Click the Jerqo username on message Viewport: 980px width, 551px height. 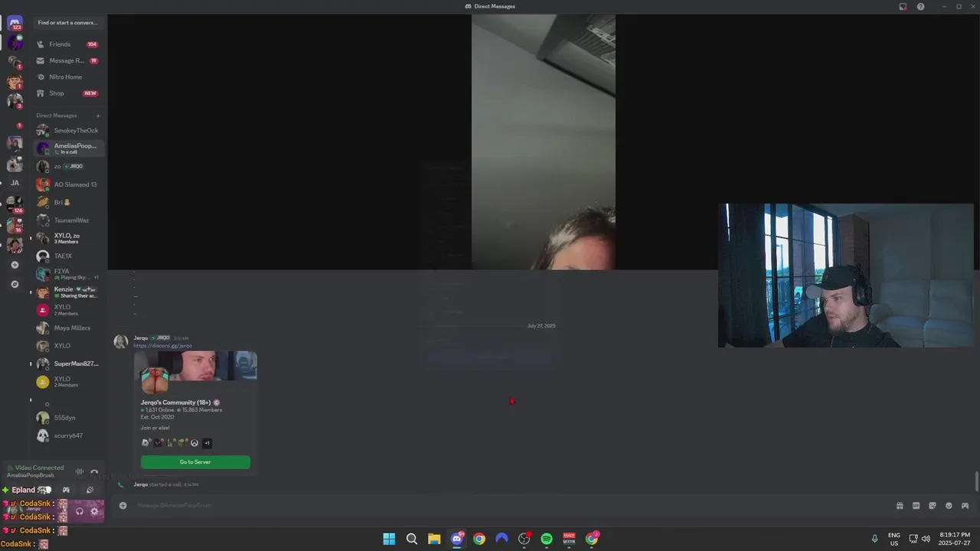pos(140,338)
